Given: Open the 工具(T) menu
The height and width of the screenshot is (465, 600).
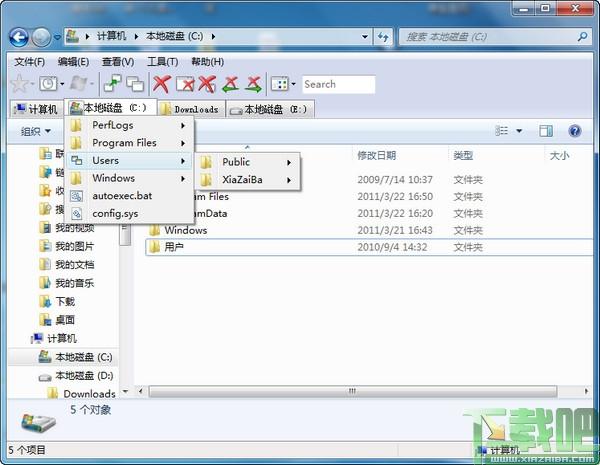Looking at the screenshot, I should [163, 62].
